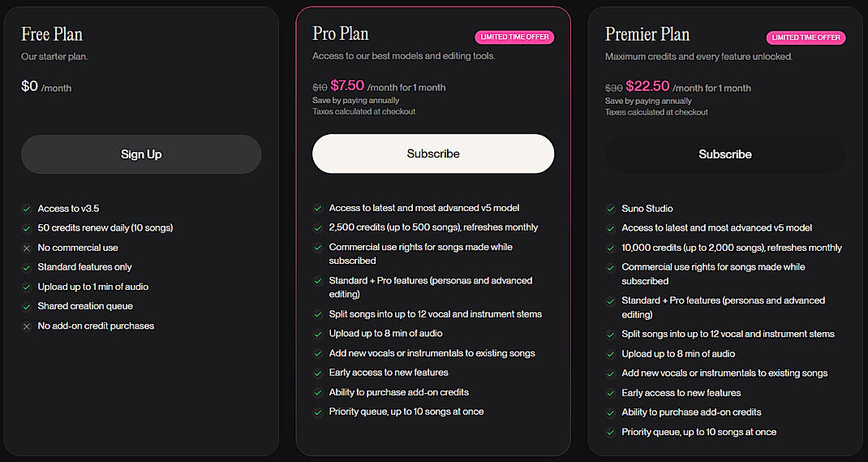Viewport: 868px width, 462px height.
Task: Click Save by paying annually under Premier Plan
Action: tap(648, 101)
